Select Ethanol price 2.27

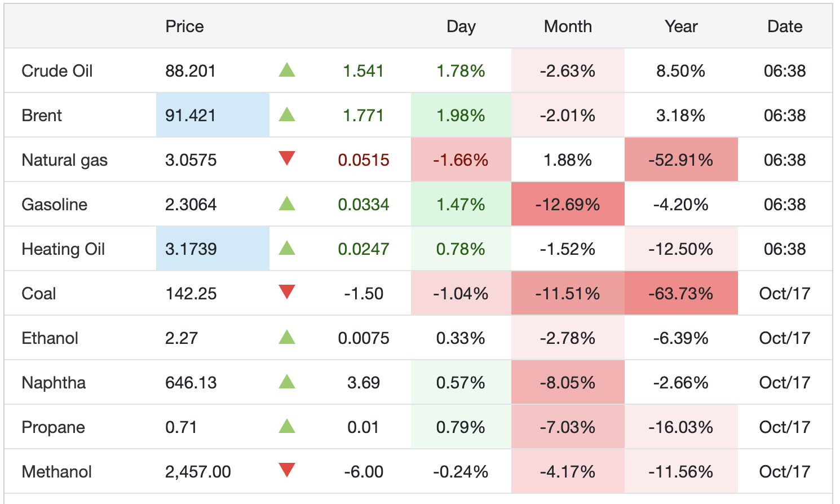pyautogui.click(x=182, y=338)
